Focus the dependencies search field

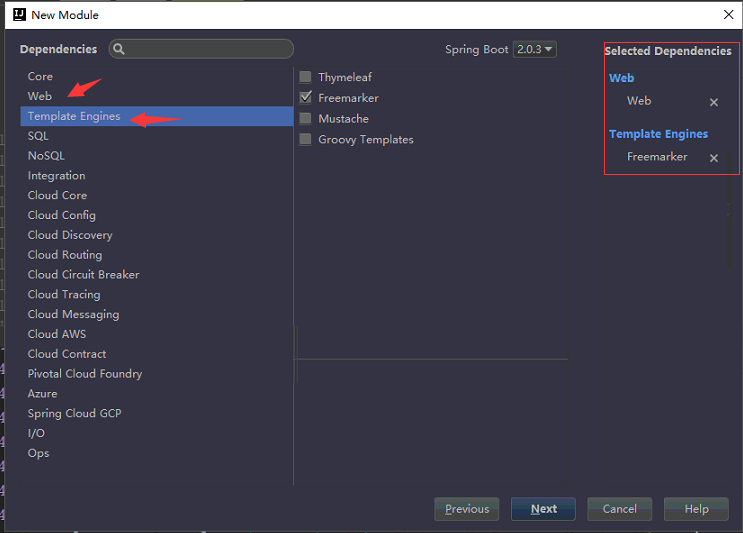click(x=201, y=49)
